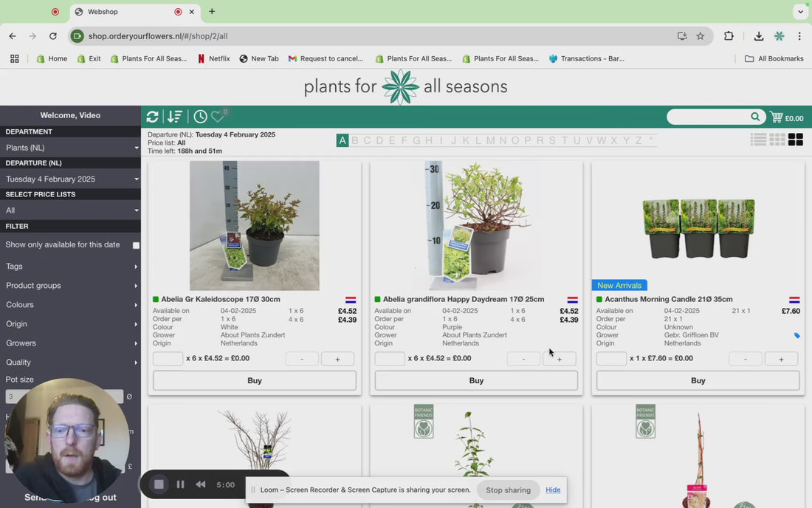
Task: Open the apps grid in bookmarks bar
Action: point(15,59)
